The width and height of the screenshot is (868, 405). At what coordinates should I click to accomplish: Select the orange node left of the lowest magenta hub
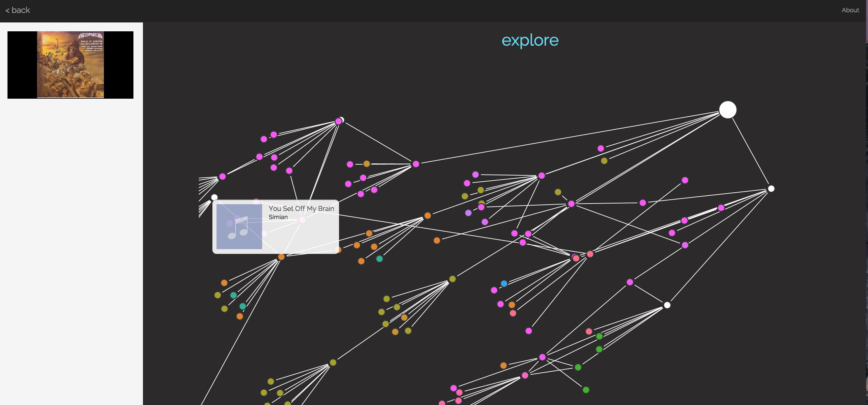pos(503,366)
